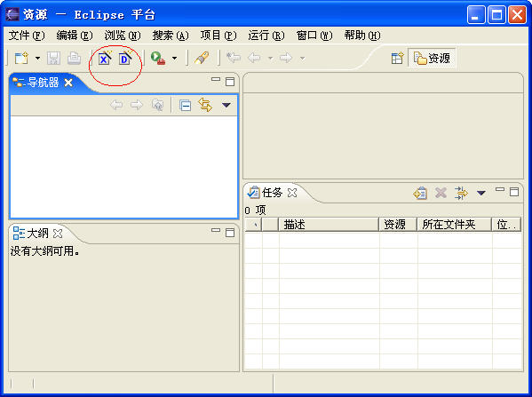Viewport: 532px width, 397px height.
Task: Click the Search flashlight icon
Action: point(202,58)
